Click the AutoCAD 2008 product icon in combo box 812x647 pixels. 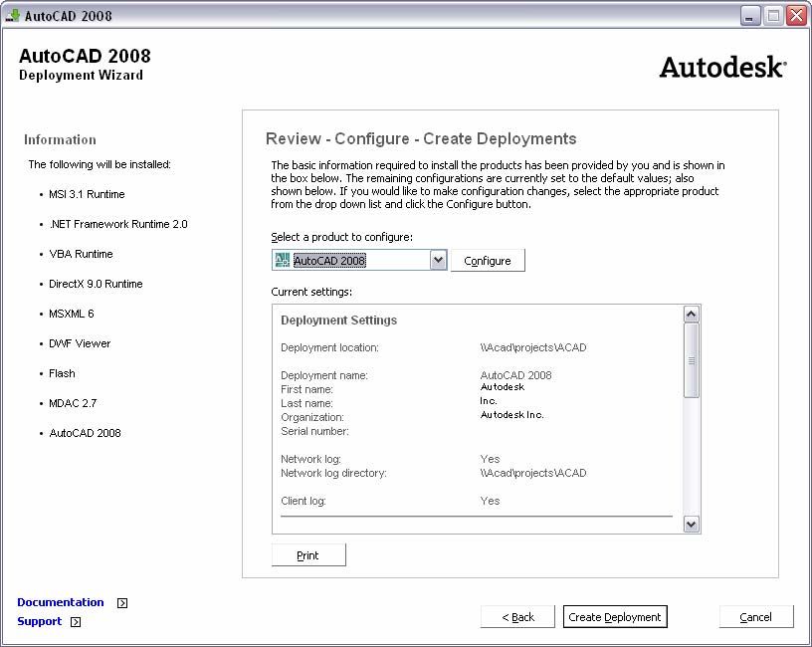283,260
